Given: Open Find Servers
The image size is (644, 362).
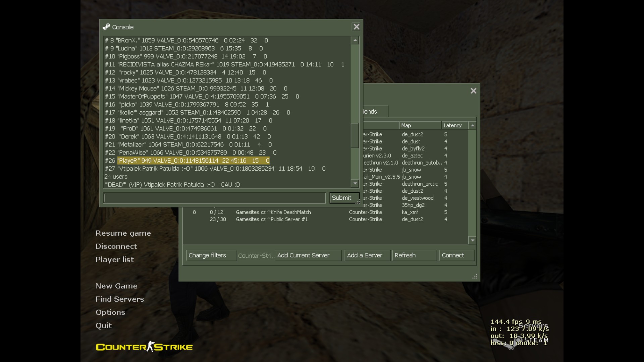Looking at the screenshot, I should coord(119,299).
